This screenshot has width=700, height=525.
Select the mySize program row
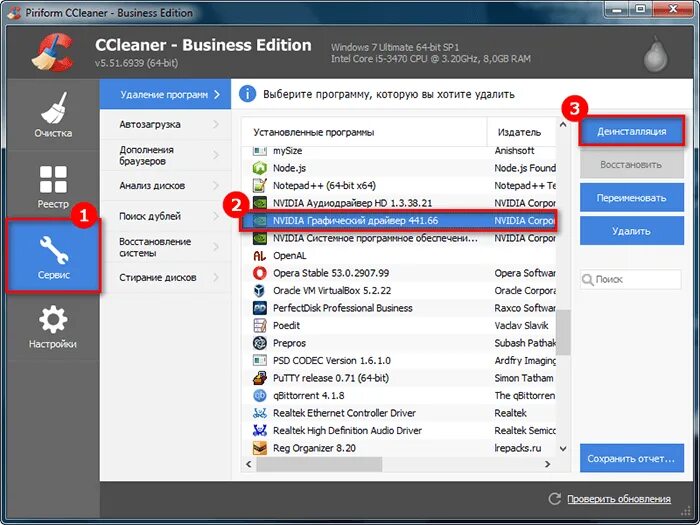click(399, 151)
